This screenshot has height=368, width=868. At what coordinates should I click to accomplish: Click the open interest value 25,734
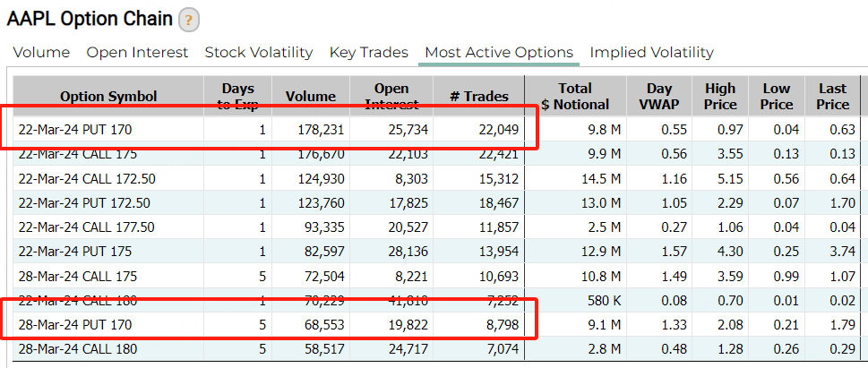click(408, 130)
